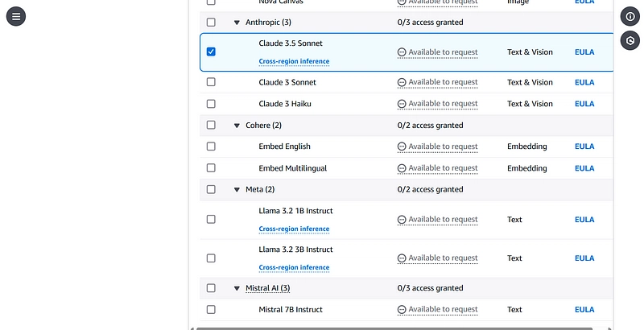Click status icon in Mistral 7B Instruct row
Viewport: 644px width, 330px height.
402,310
